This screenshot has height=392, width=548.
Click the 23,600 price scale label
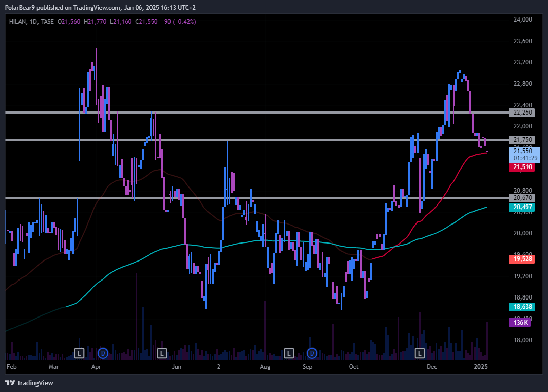coord(522,41)
